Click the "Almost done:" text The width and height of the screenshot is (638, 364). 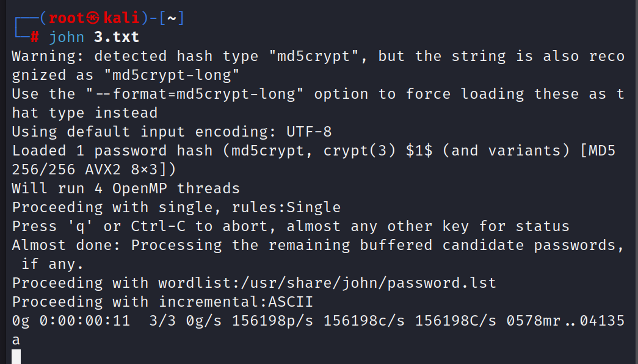pyautogui.click(x=67, y=245)
